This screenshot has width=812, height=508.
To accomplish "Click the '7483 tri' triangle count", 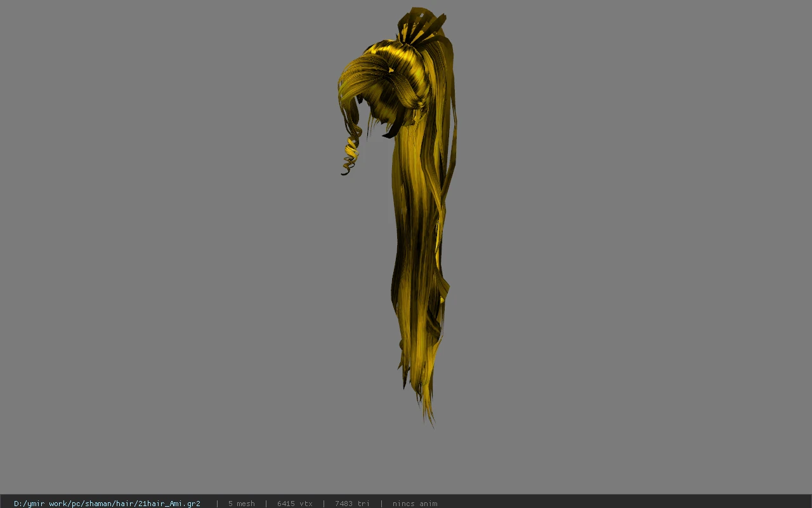I will [x=352, y=504].
